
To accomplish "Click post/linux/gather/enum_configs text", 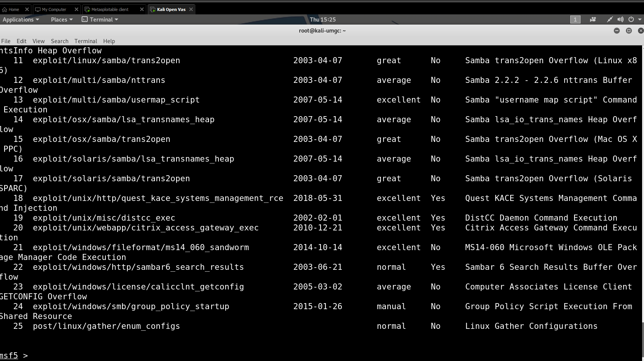I will (106, 326).
